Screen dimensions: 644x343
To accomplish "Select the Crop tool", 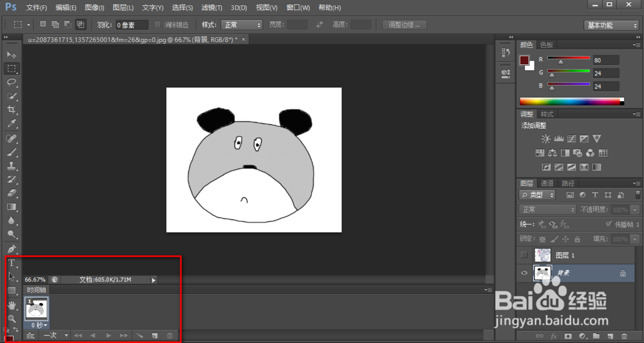I will coord(12,109).
